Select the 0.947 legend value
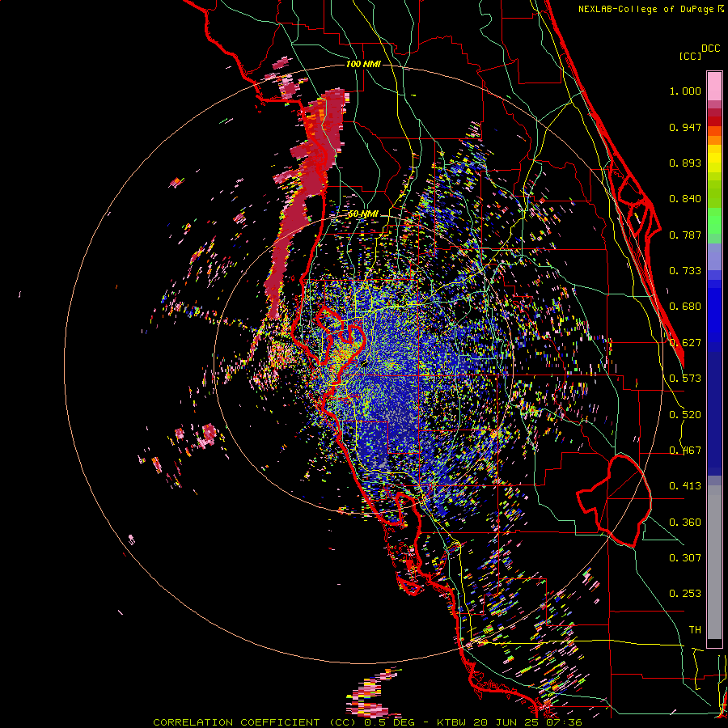 pos(685,127)
